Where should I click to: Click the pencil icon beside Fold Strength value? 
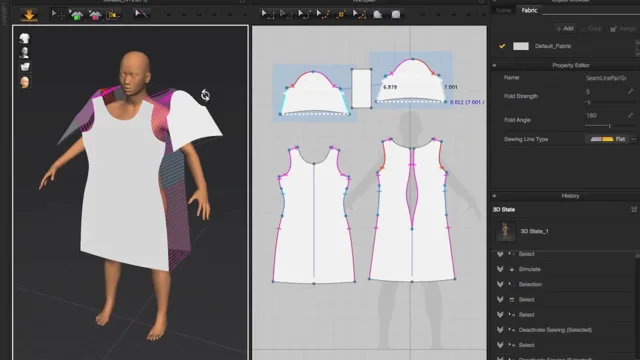631,92
